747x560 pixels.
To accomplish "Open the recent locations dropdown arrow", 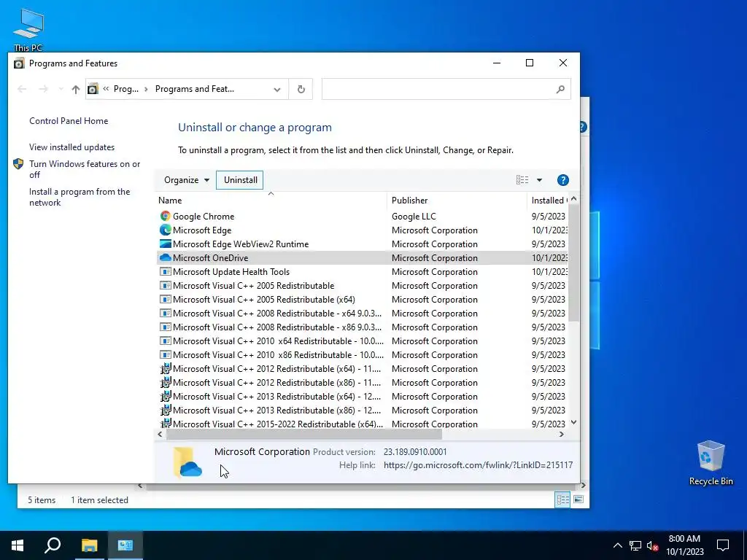I will (x=61, y=89).
